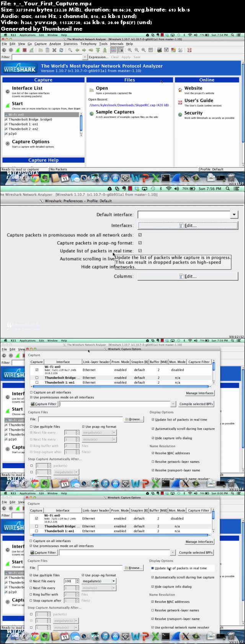Screen dimensions: 245x644
Task: Click the interface list scrollbar in top frame
Action: [81, 124]
